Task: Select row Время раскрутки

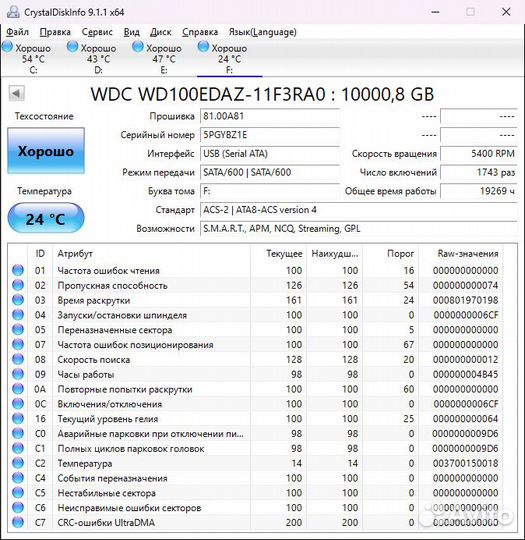Action: pos(255,300)
